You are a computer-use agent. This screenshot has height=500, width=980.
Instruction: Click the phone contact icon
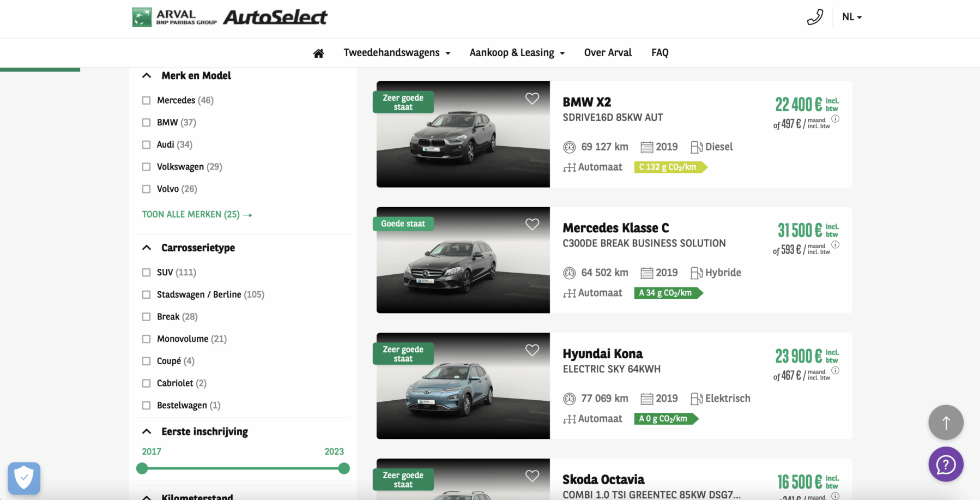click(814, 17)
